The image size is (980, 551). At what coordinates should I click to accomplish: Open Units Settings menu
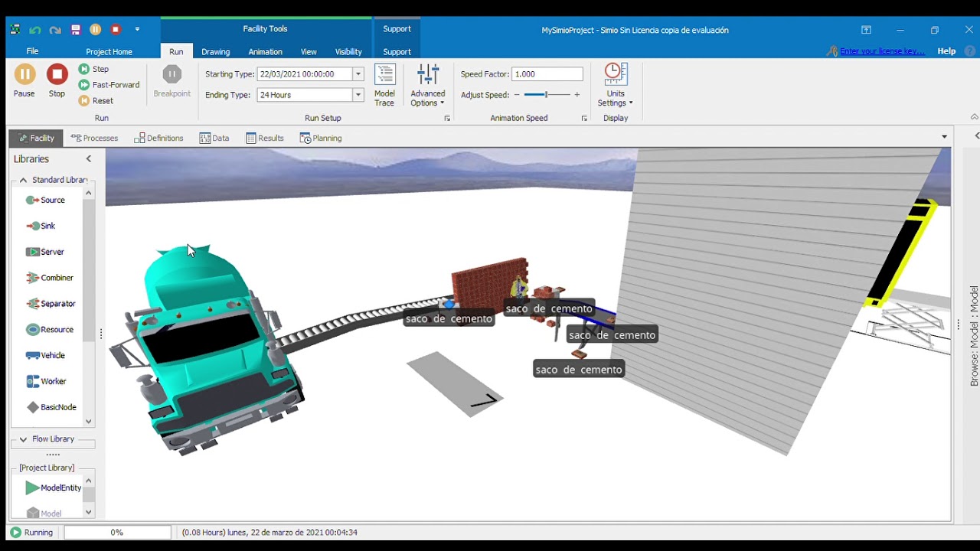[616, 85]
